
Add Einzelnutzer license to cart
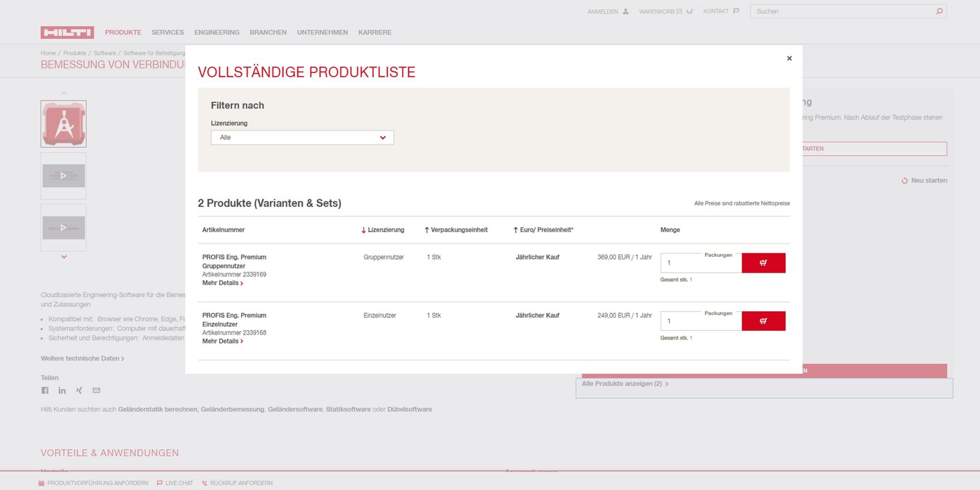point(763,321)
